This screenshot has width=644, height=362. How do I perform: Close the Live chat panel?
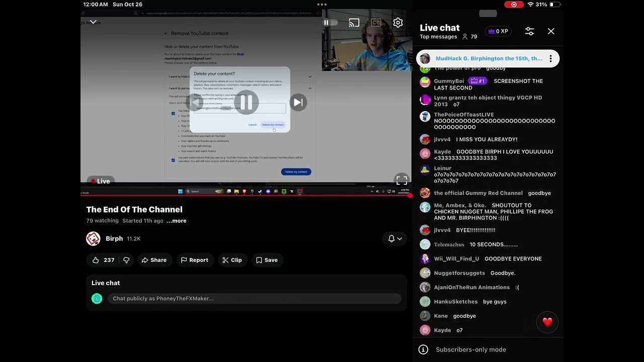click(x=551, y=31)
